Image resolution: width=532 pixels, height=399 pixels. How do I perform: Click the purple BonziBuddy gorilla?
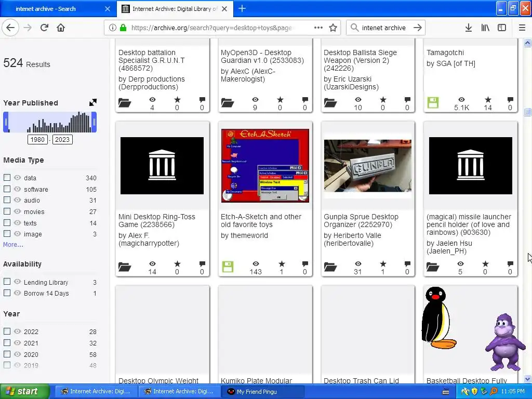pos(505,342)
